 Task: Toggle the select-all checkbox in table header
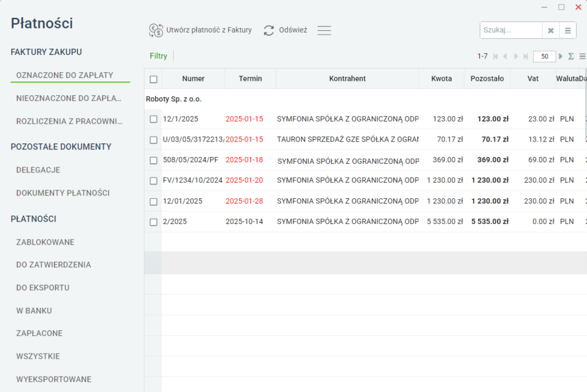pos(154,79)
